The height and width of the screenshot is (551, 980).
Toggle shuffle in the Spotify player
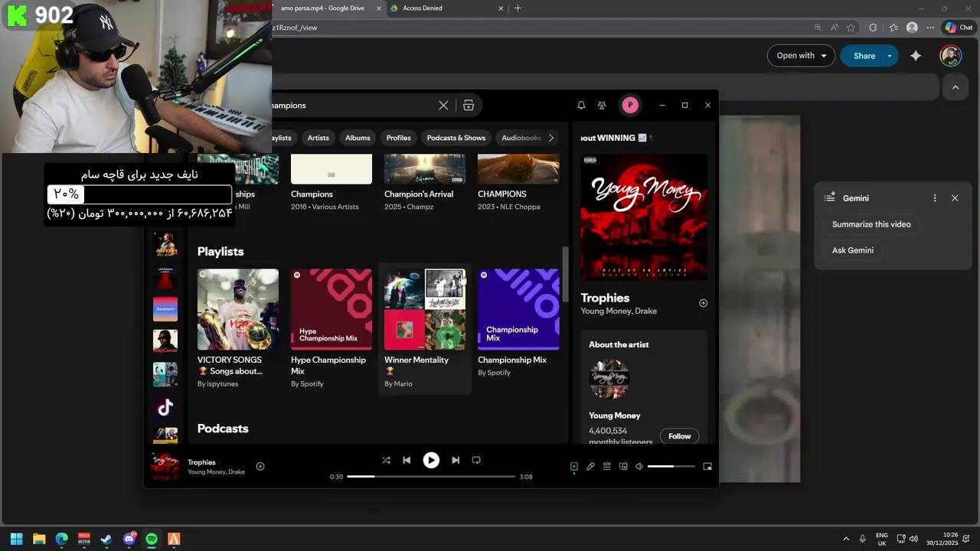point(386,460)
